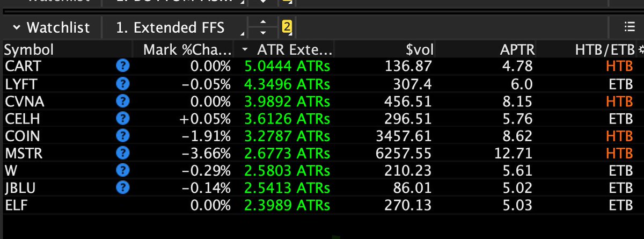Click the 8.15 APTR cell for CVNA
The height and width of the screenshot is (239, 644).
tap(518, 101)
